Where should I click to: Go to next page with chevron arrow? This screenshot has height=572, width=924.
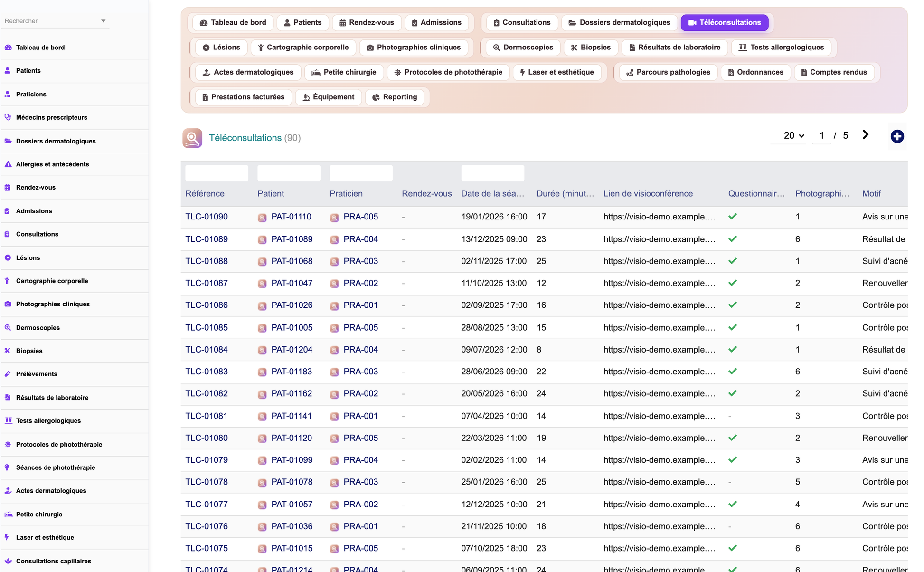[865, 135]
